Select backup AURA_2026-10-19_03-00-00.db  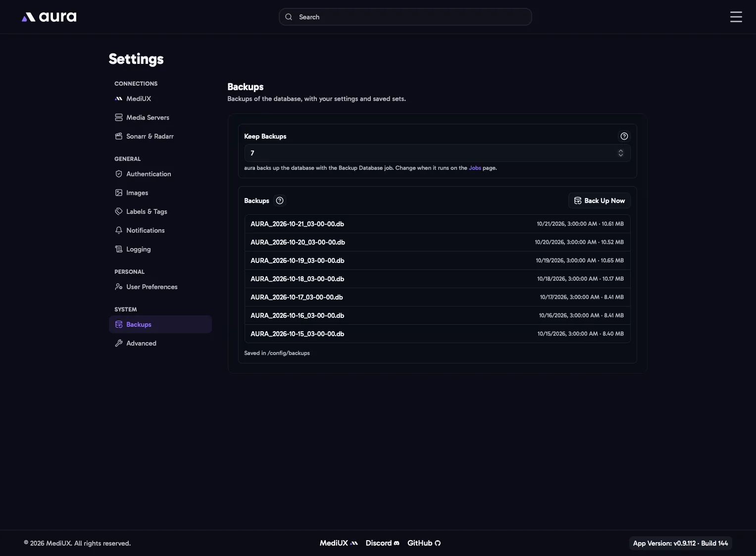[x=437, y=260]
